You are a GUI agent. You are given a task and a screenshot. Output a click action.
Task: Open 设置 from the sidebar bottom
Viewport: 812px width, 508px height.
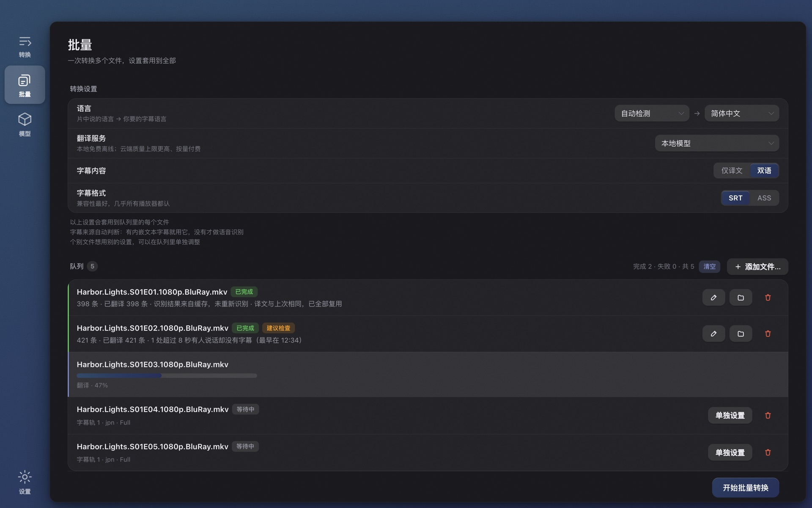[25, 482]
